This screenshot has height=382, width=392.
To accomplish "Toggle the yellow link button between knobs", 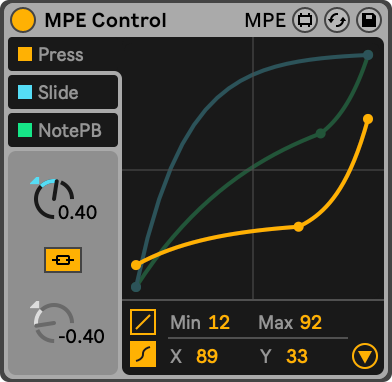I will (x=63, y=260).
